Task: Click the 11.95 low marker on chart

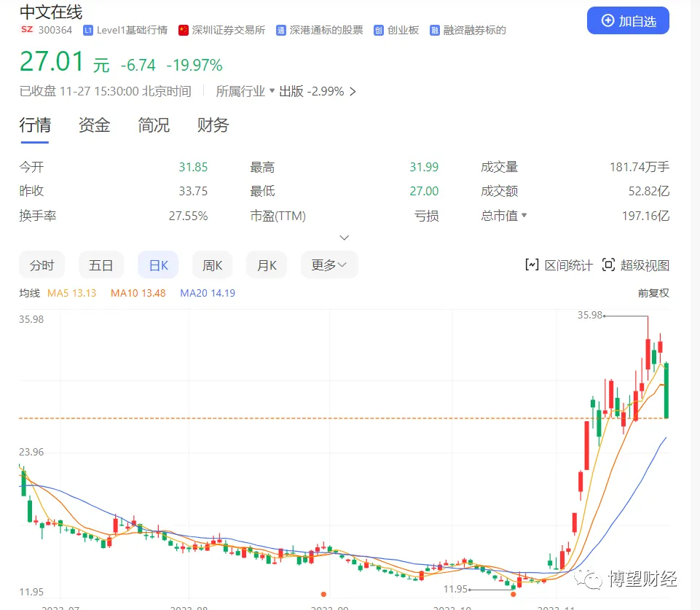Action: tap(455, 589)
